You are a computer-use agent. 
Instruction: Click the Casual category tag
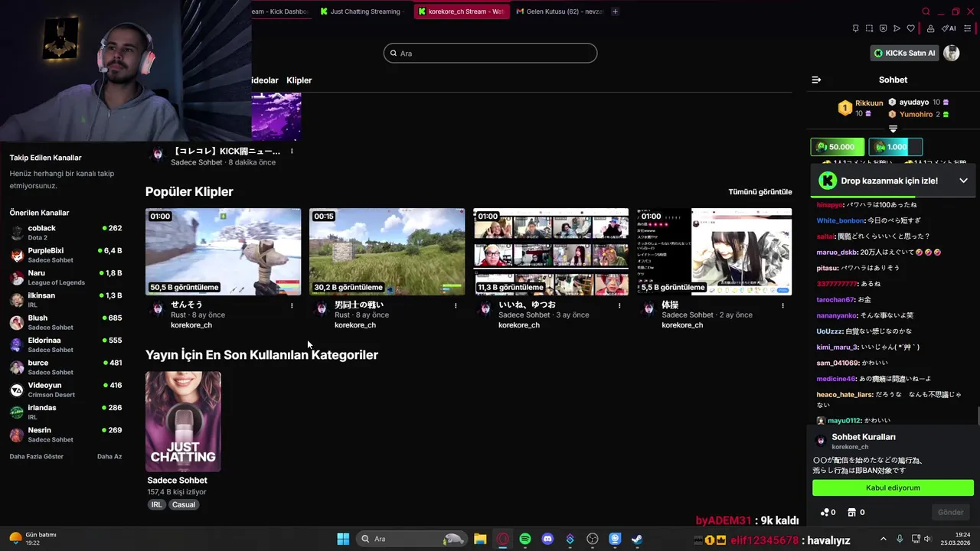point(184,504)
